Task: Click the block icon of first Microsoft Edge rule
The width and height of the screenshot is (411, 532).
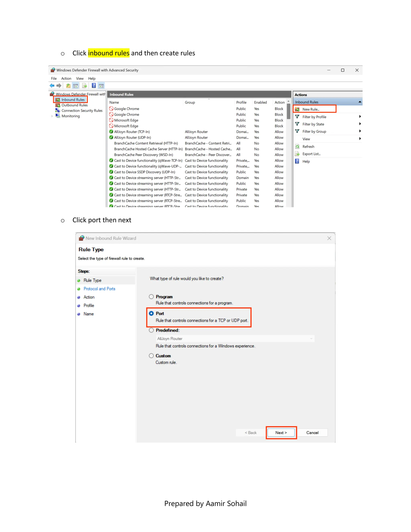Action: pyautogui.click(x=111, y=120)
